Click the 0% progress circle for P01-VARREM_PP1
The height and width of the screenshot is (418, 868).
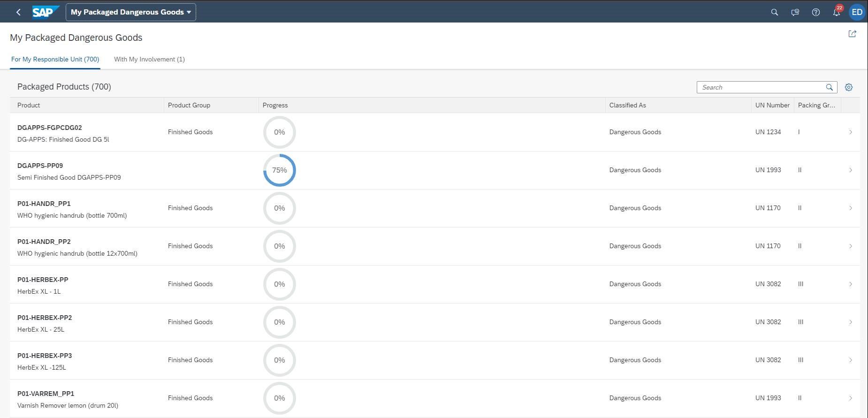280,398
